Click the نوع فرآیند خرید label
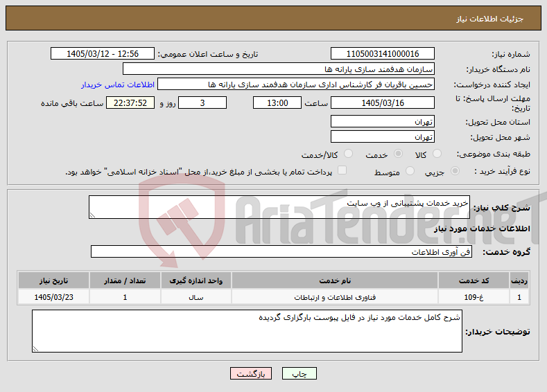The width and height of the screenshot is (547, 392). [503, 171]
